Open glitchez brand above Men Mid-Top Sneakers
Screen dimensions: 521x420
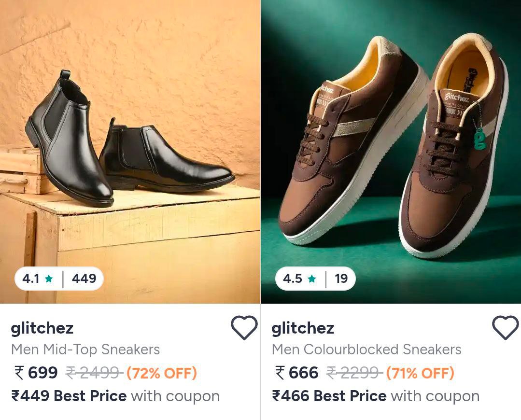coord(42,328)
